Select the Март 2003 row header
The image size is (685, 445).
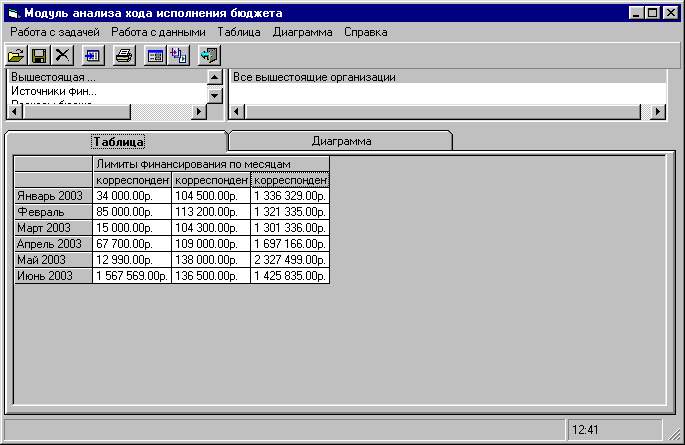[53, 228]
